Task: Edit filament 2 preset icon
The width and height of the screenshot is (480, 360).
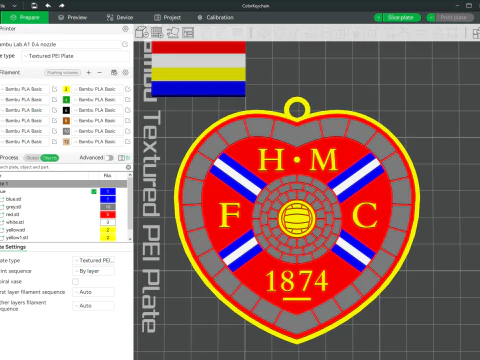Action: point(128,89)
